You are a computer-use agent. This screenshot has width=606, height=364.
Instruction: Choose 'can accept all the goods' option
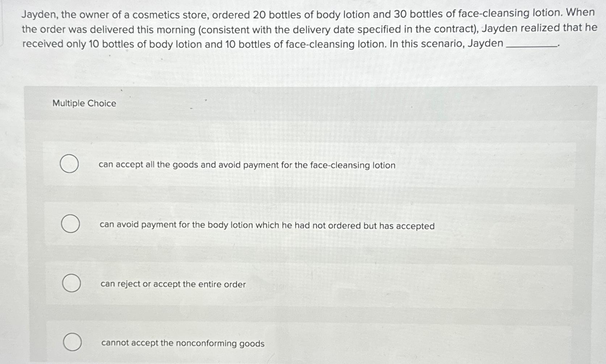coord(247,165)
